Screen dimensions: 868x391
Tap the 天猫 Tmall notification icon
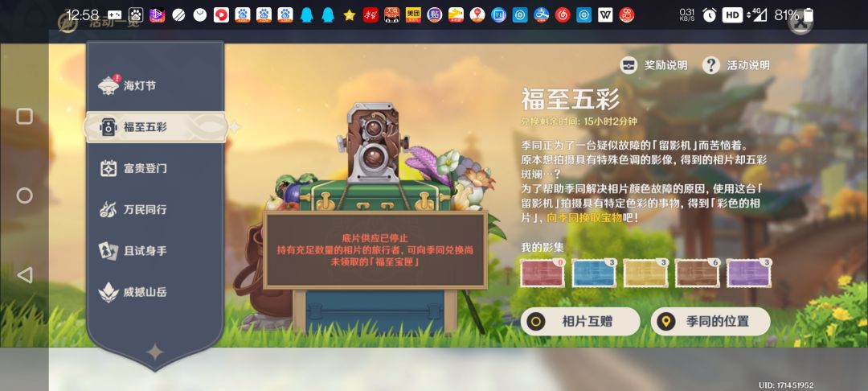click(392, 15)
